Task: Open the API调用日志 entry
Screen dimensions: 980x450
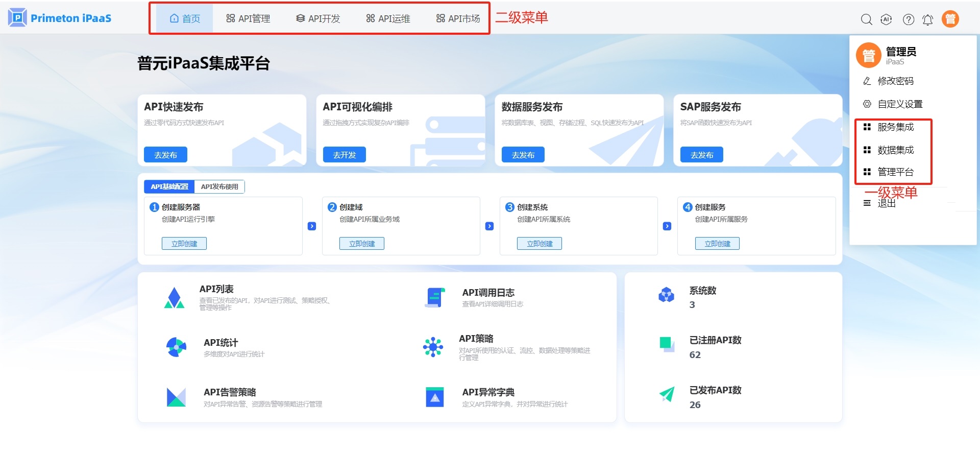Action: point(488,293)
